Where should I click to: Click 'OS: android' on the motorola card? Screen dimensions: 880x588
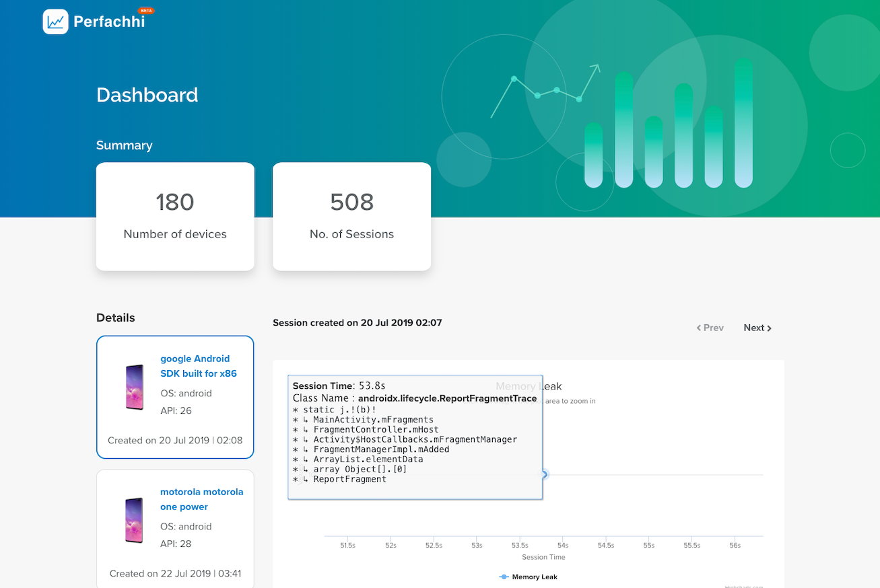click(186, 526)
